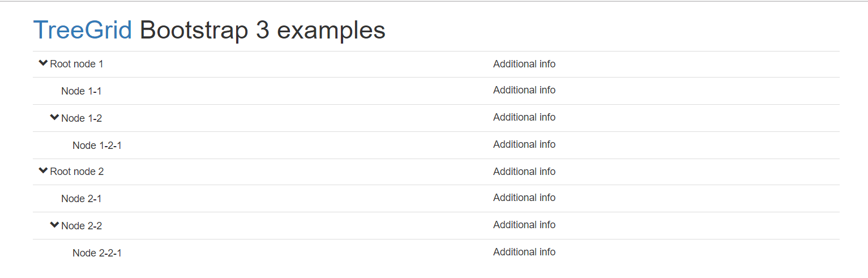Viewport: 868px width, 278px height.
Task: Collapse Node 2-2 chevron
Action: (x=54, y=225)
